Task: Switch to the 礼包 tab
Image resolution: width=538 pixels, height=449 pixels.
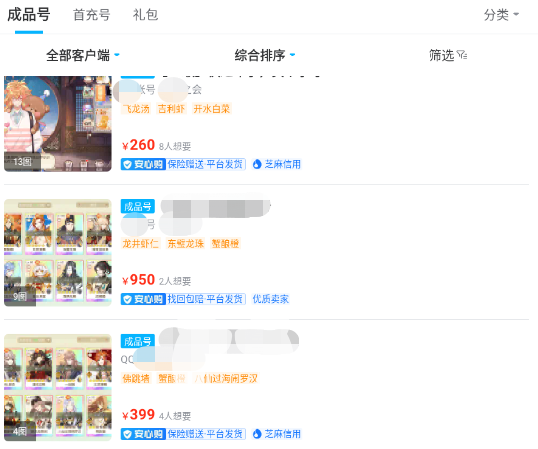Action: pyautogui.click(x=145, y=15)
